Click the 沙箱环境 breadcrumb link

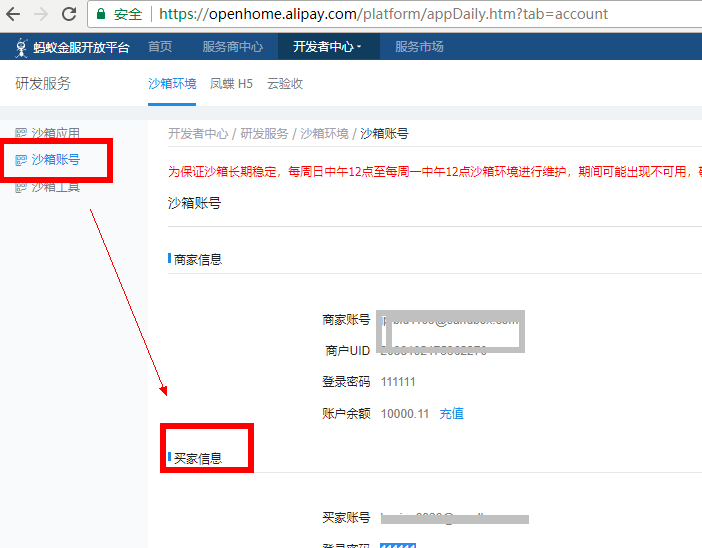click(x=324, y=133)
